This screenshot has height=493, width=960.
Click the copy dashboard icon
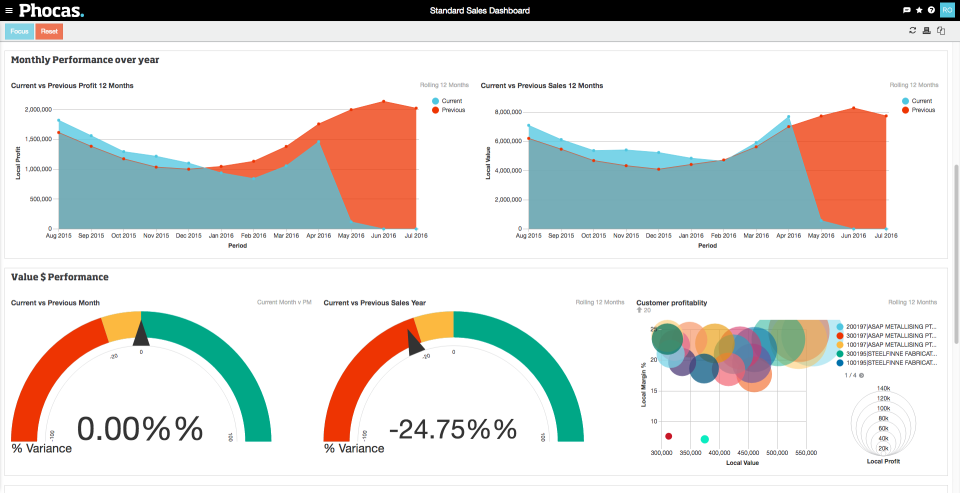click(x=941, y=31)
